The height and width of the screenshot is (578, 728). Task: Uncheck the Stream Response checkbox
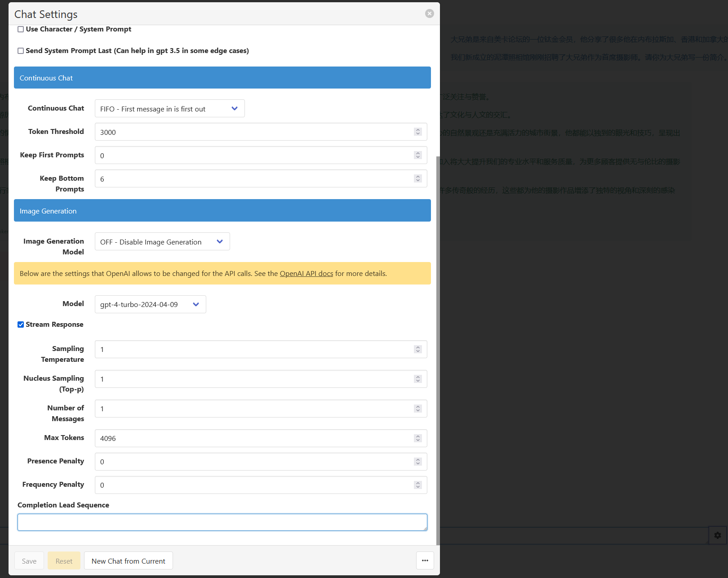click(x=21, y=325)
